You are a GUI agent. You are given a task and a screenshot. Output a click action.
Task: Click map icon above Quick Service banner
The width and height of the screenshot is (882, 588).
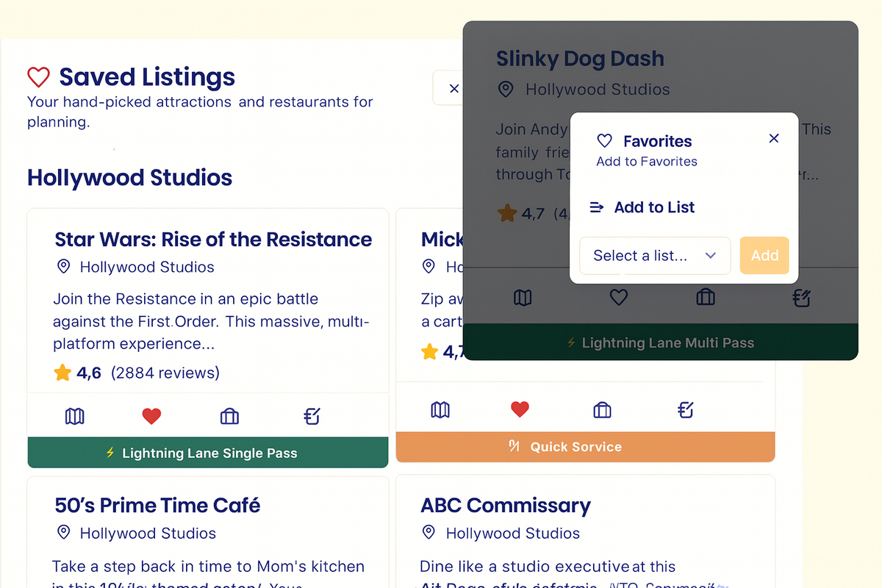click(440, 409)
